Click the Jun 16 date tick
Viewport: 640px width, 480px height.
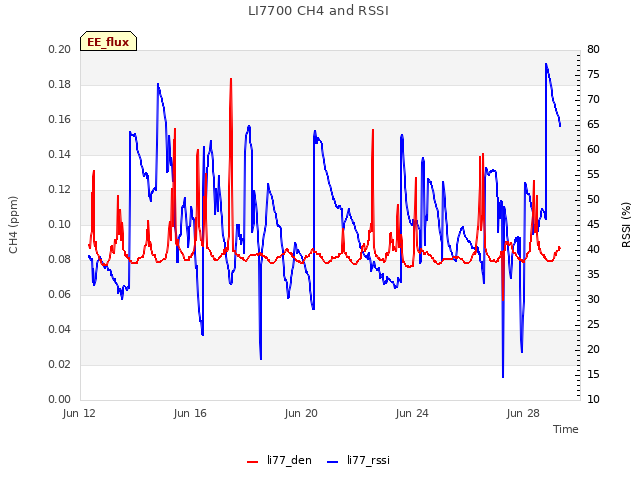(x=190, y=413)
